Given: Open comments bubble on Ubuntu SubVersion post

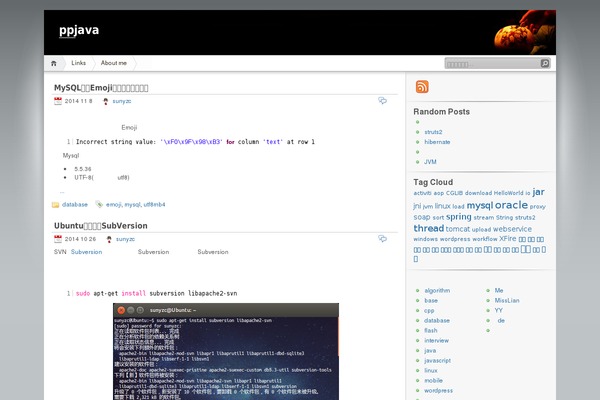Looking at the screenshot, I should (382, 239).
